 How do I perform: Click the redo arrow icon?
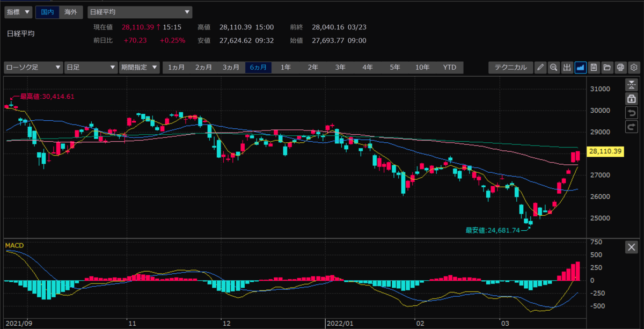coord(631,127)
